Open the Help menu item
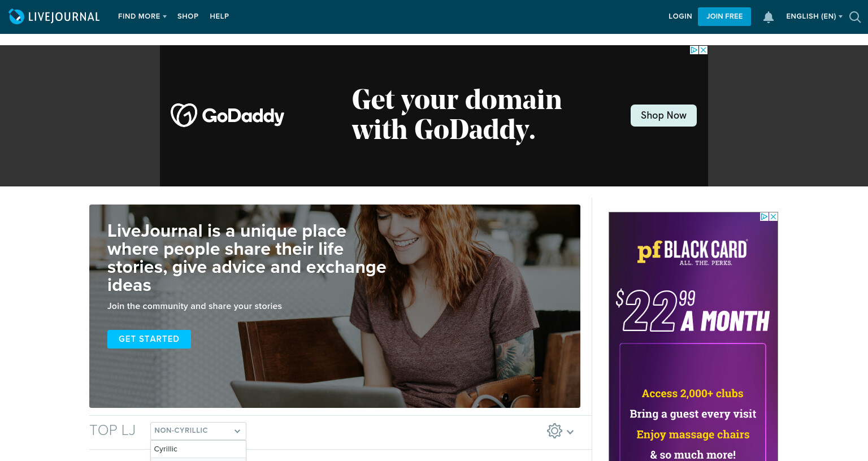The width and height of the screenshot is (868, 461). click(x=219, y=16)
